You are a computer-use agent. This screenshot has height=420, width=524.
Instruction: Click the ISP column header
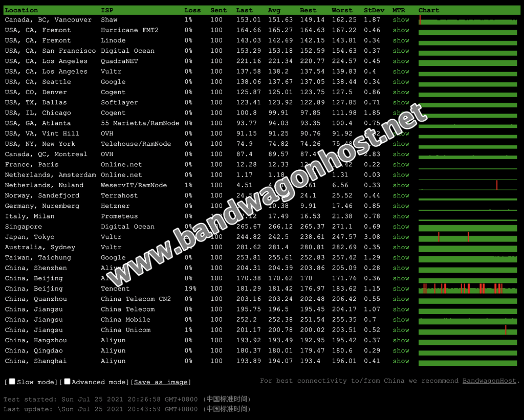[107, 10]
